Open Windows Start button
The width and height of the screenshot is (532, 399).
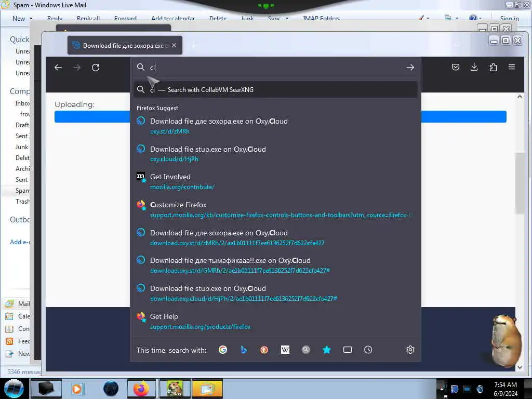click(x=14, y=389)
